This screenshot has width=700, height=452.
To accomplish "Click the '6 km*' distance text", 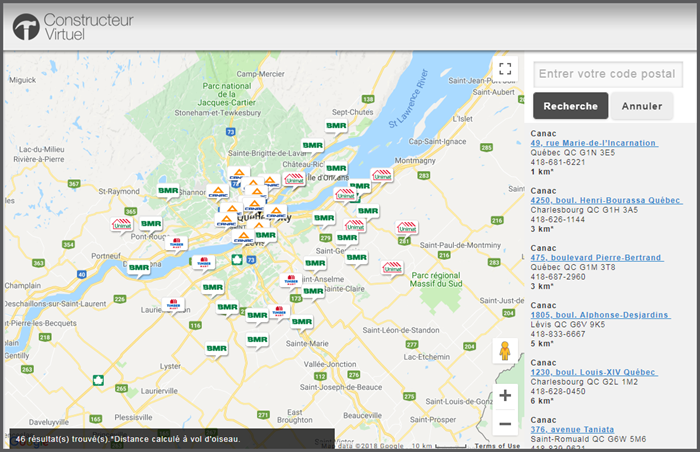I will (542, 401).
